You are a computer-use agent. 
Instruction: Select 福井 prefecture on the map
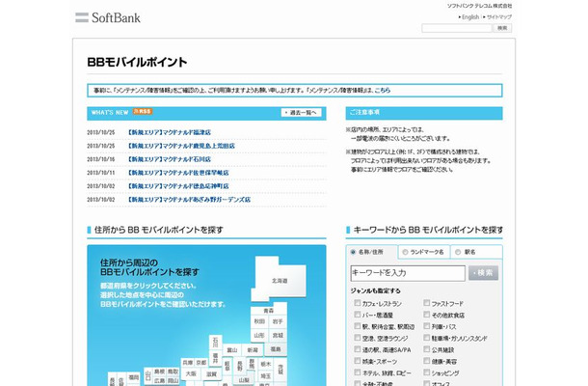pos(215,358)
